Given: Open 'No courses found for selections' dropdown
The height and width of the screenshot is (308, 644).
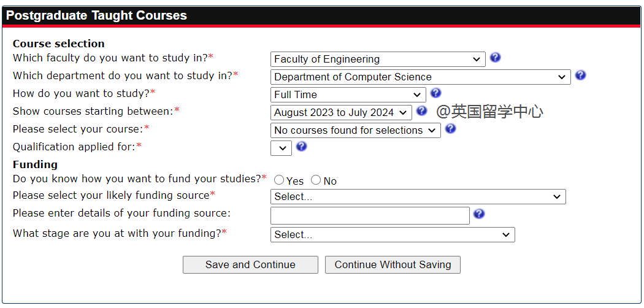Looking at the screenshot, I should pyautogui.click(x=355, y=131).
